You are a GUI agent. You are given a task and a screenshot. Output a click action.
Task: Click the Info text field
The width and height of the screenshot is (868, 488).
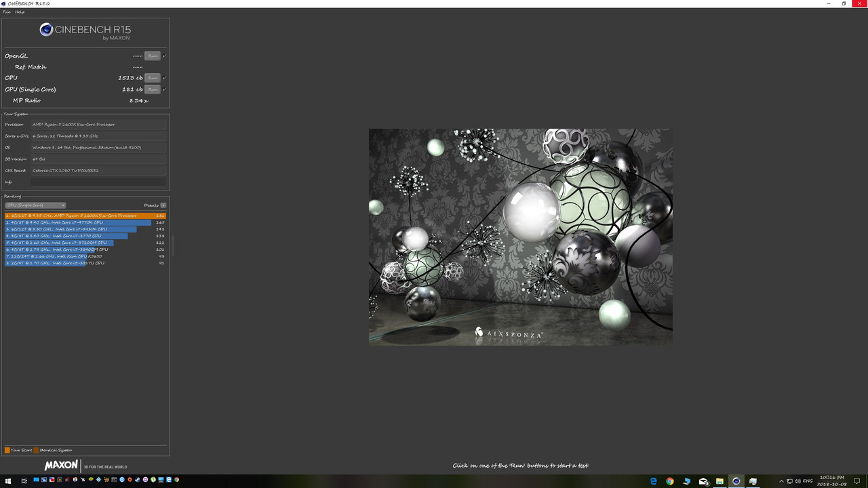(x=98, y=182)
